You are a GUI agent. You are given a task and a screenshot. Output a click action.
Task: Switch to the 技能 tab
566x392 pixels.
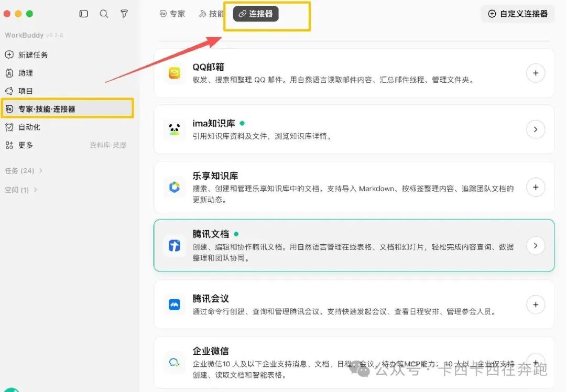pyautogui.click(x=212, y=14)
